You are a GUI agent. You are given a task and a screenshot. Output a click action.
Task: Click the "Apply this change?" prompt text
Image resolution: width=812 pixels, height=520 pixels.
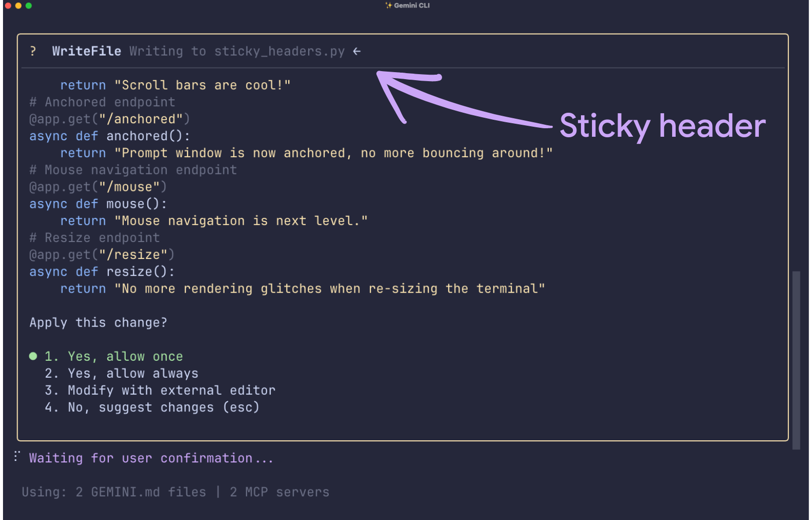(98, 322)
